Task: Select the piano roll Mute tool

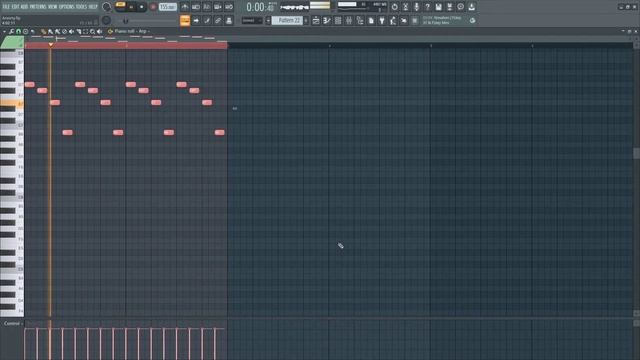Action: [71, 31]
